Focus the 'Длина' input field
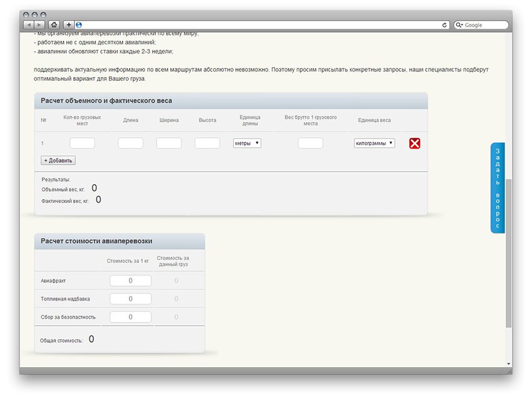 (130, 143)
